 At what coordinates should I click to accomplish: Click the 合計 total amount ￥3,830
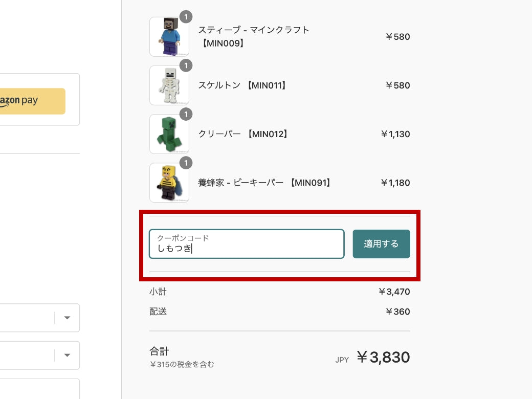coord(383,357)
